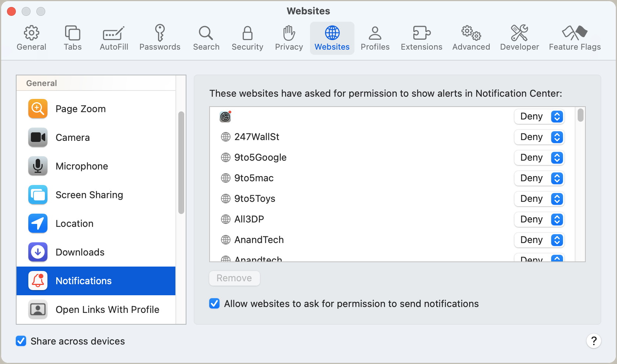The width and height of the screenshot is (617, 364).
Task: Open the Privacy hand icon
Action: 289,33
